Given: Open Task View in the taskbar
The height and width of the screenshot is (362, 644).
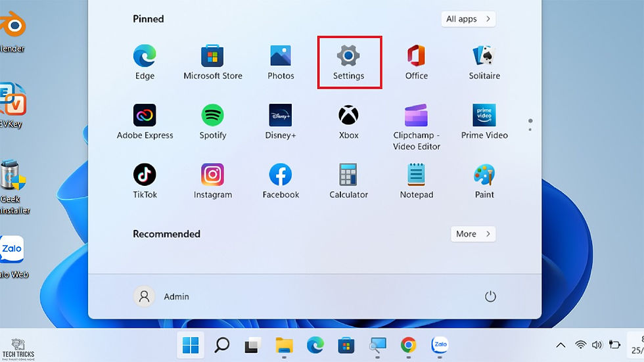Looking at the screenshot, I should [252, 345].
